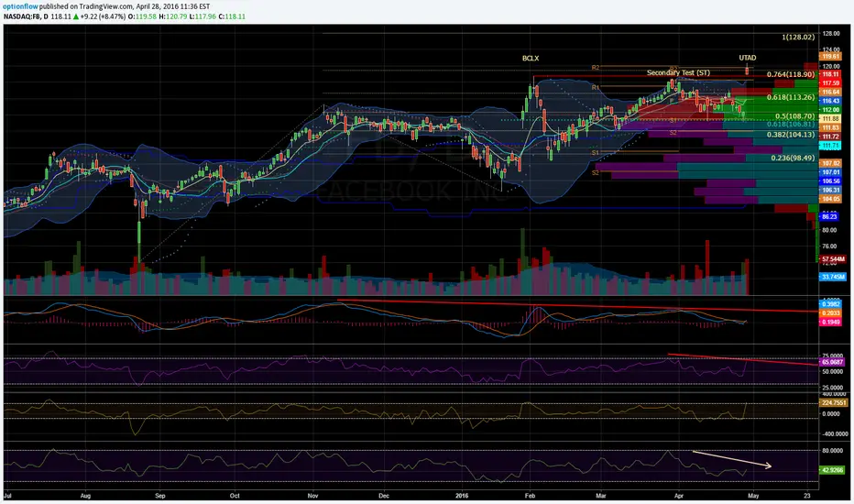Select the open value O:119.58
Screen dimensions: 854x504
pos(142,16)
